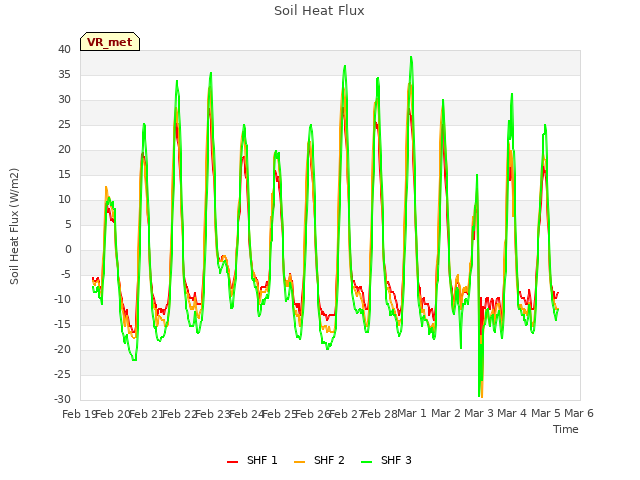The width and height of the screenshot is (640, 480).
Task: Click the Time axis label
Action: [x=566, y=429]
